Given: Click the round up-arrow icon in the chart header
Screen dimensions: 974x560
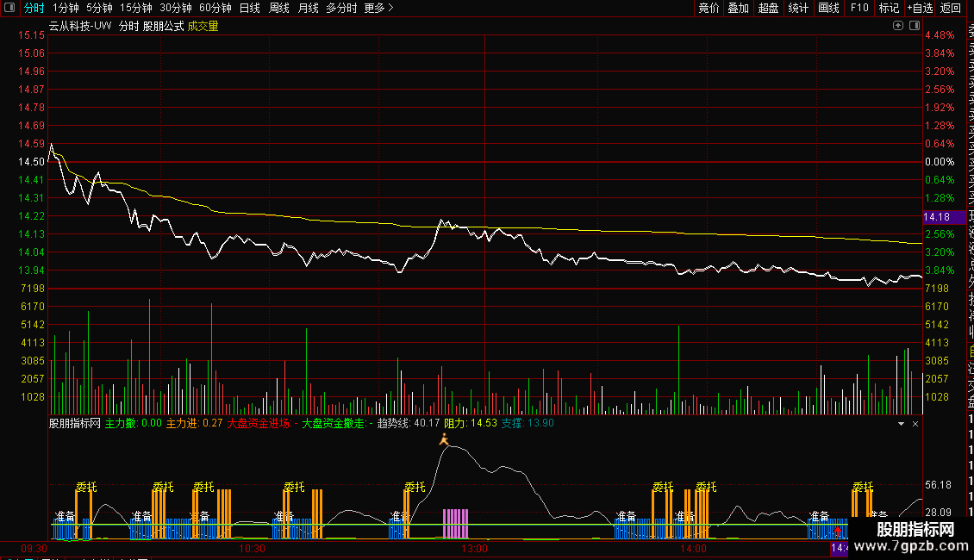Looking at the screenshot, I should pyautogui.click(x=899, y=26).
